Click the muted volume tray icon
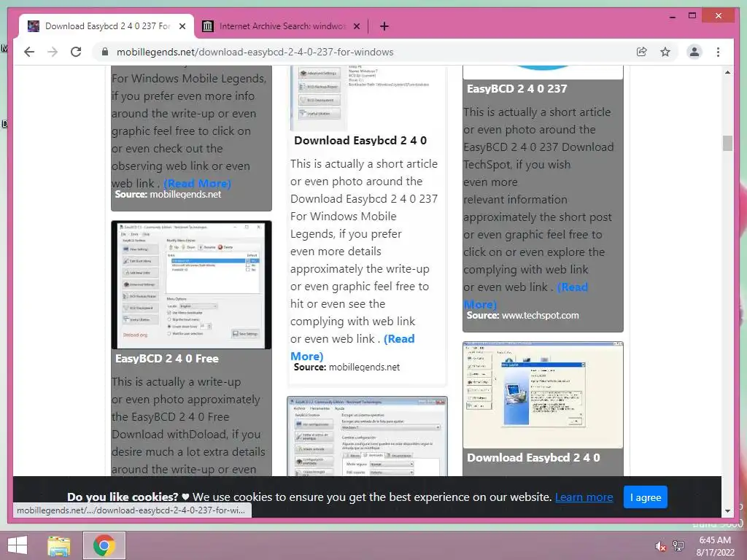The width and height of the screenshot is (747, 560). 660,546
